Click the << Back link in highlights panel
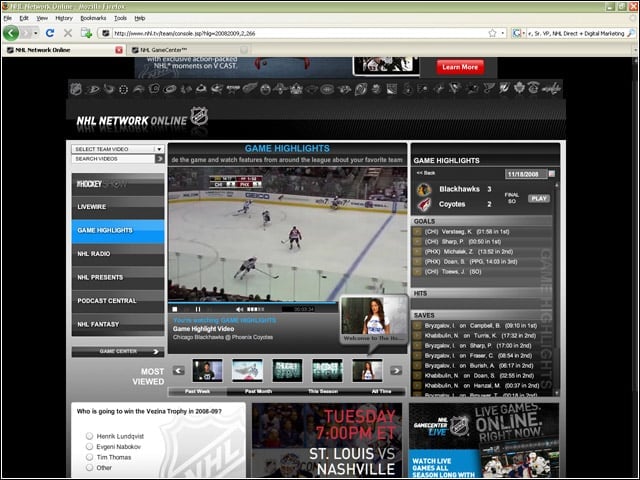This screenshot has height=480, width=640. (x=425, y=173)
